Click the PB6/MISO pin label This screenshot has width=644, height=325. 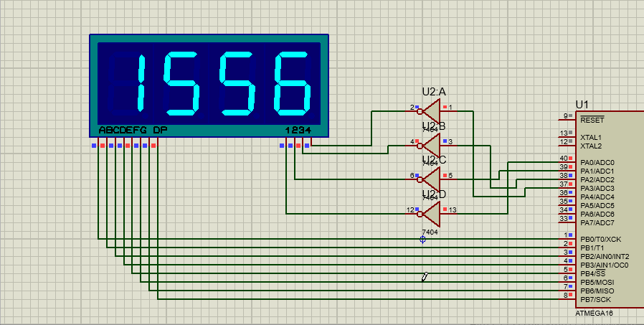coord(597,291)
